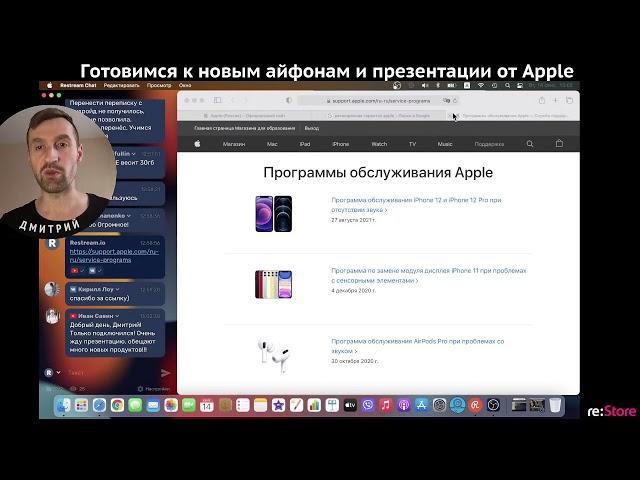This screenshot has height=480, width=640.
Task: Click the iPhone 12 thumbnail image
Action: (x=273, y=214)
